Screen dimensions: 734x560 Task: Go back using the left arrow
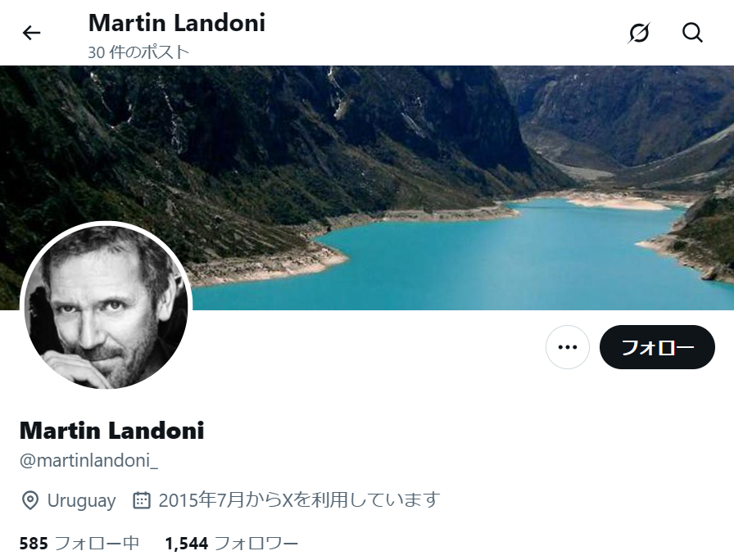coord(31,33)
